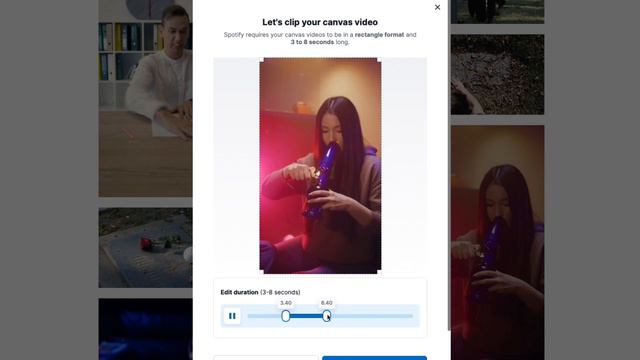
Task: Click the 'Let's clip your canvas video' heading
Action: 320,22
